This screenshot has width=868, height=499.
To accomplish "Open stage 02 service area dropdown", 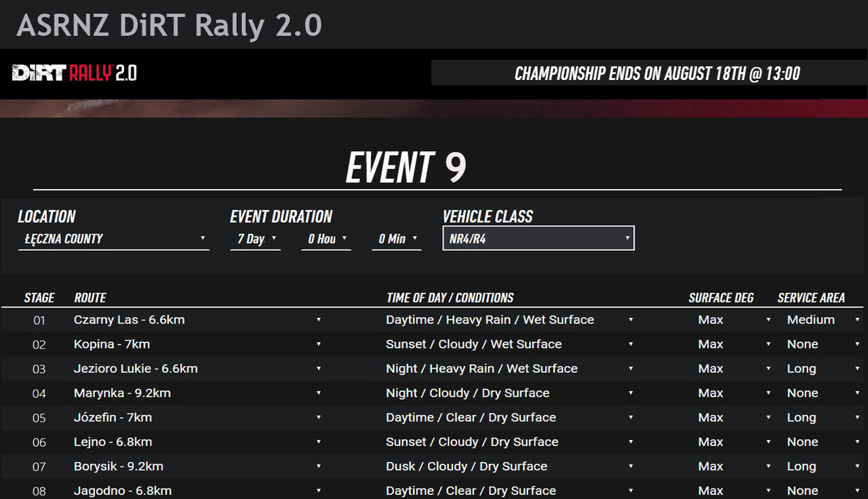I will [823, 344].
